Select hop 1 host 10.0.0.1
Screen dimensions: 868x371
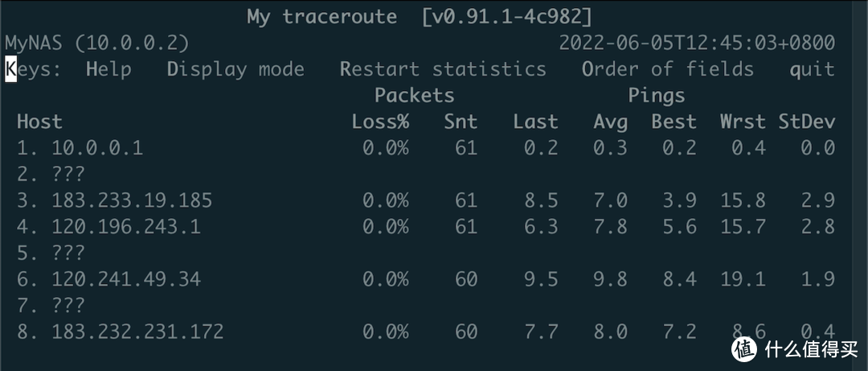click(x=97, y=148)
